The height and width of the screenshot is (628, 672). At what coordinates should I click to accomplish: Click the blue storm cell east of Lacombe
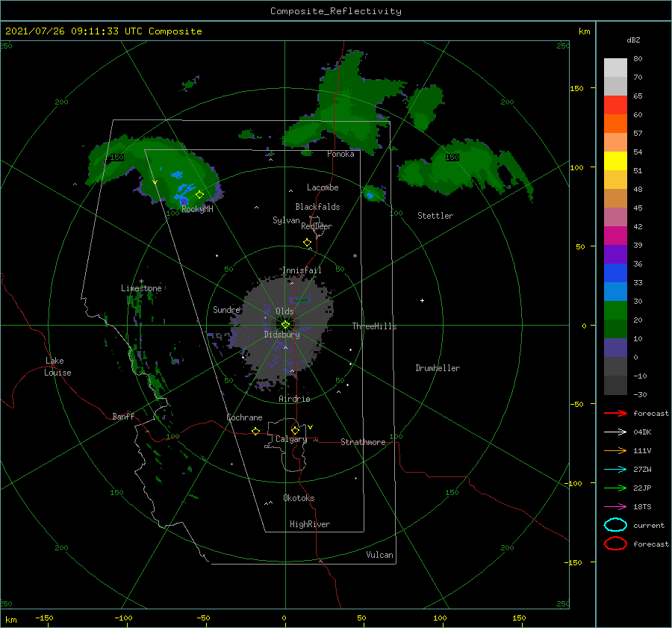click(370, 196)
